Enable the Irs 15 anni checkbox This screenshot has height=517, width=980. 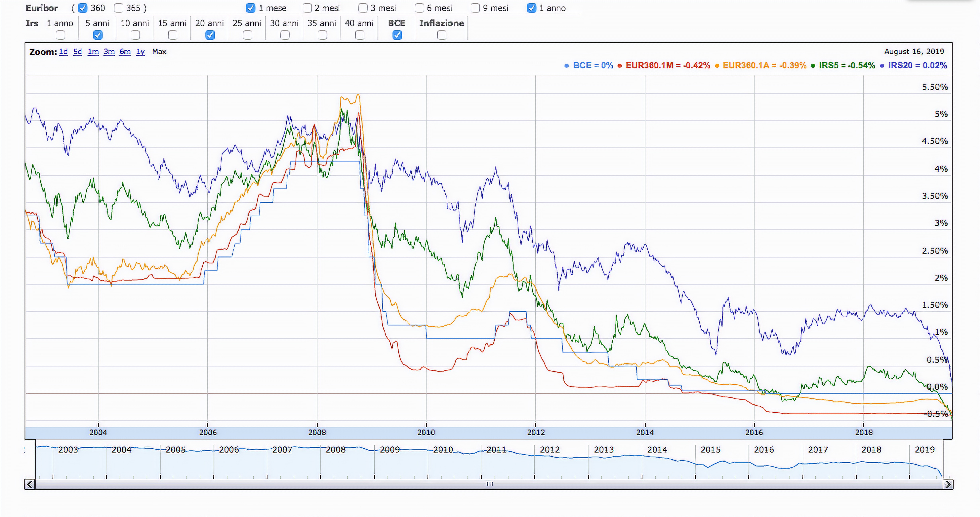(172, 35)
